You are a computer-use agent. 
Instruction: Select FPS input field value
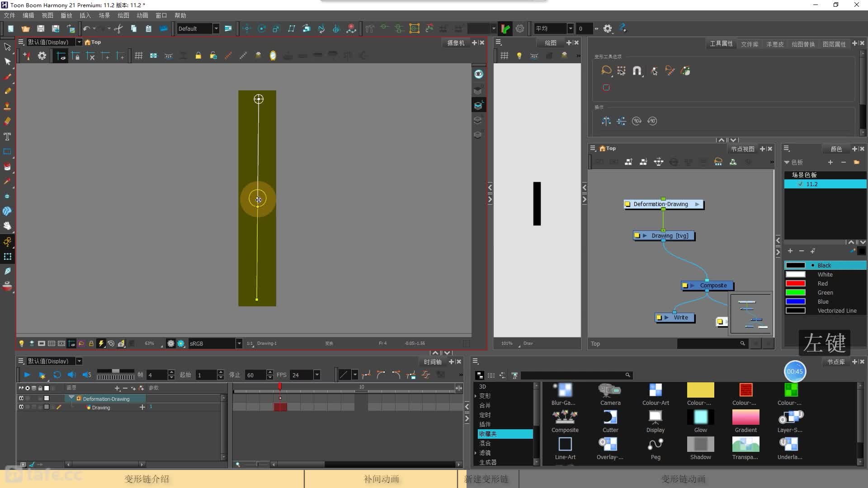[305, 374]
